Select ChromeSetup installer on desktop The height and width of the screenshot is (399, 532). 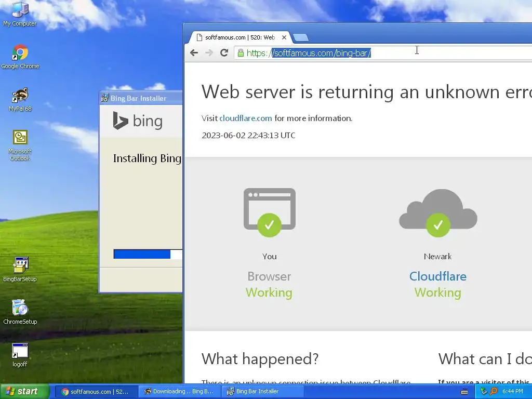(x=20, y=312)
